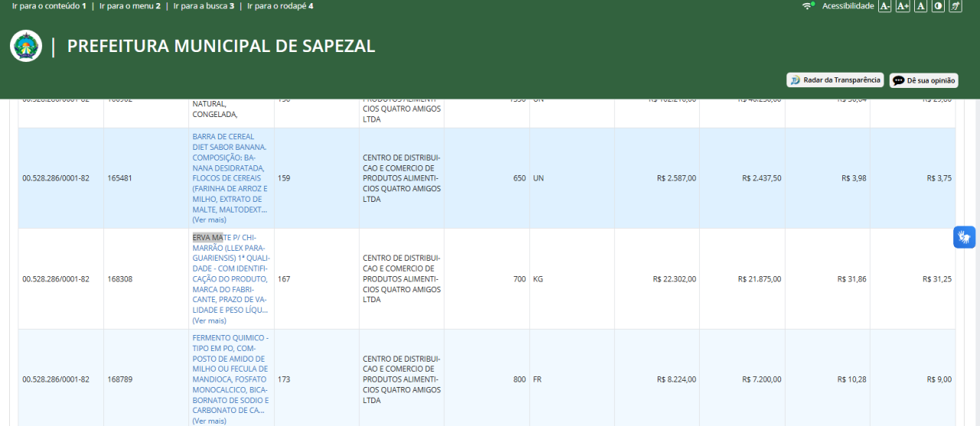The width and height of the screenshot is (980, 426).
Task: Toggle high contrast mode icon
Action: [938, 6]
